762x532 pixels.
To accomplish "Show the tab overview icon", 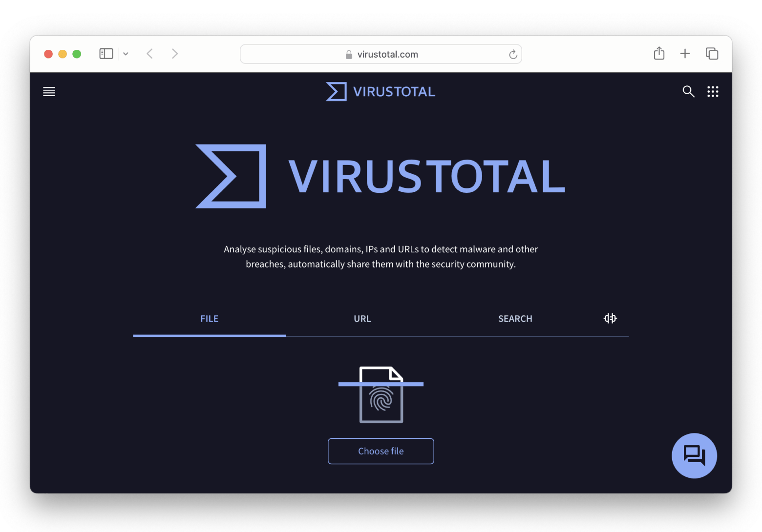I will click(712, 54).
